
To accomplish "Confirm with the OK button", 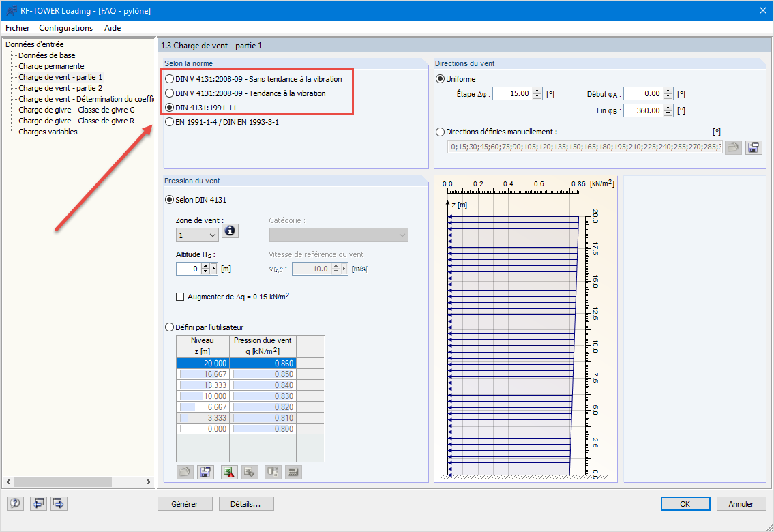I will [685, 504].
